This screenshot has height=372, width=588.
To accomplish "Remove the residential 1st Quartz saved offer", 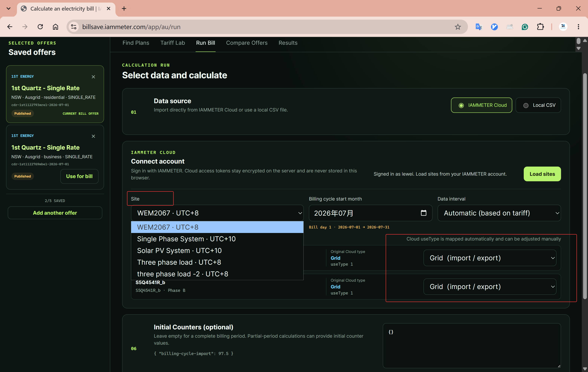I will (x=93, y=77).
